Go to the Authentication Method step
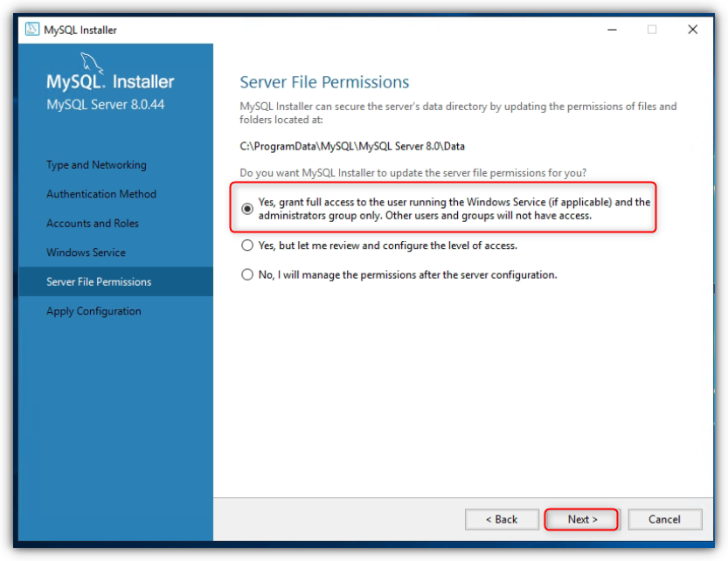Image resolution: width=728 pixels, height=561 pixels. point(101,194)
